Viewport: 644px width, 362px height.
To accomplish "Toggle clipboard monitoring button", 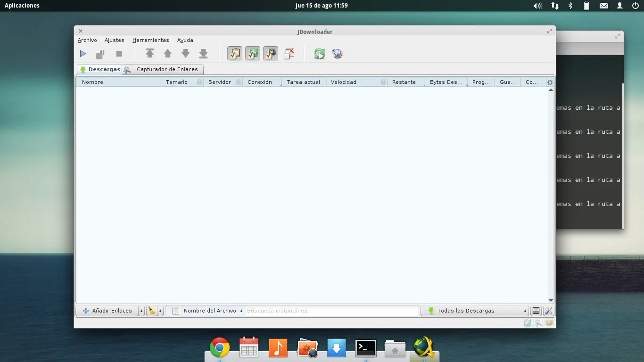I will [x=235, y=54].
